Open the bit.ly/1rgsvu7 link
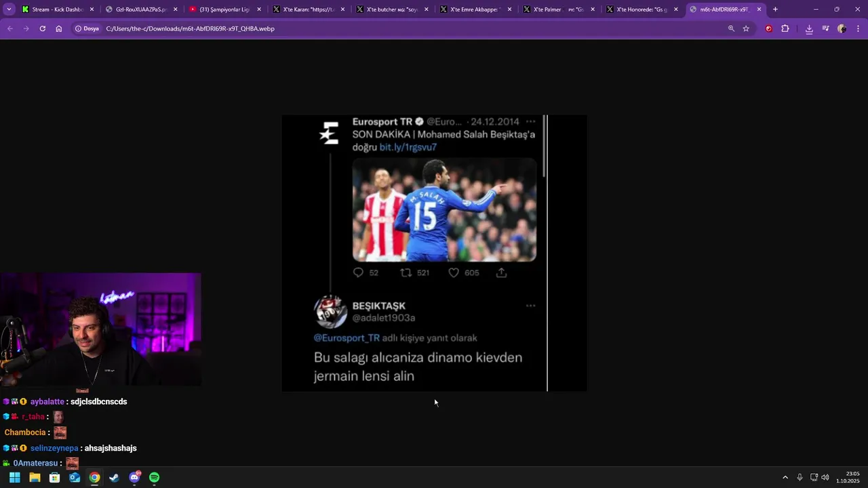The image size is (868, 488). (408, 147)
